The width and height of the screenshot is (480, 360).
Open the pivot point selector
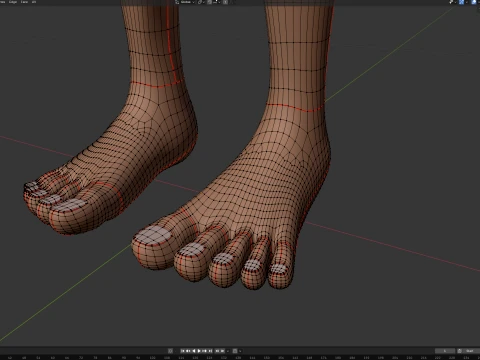point(200,2)
